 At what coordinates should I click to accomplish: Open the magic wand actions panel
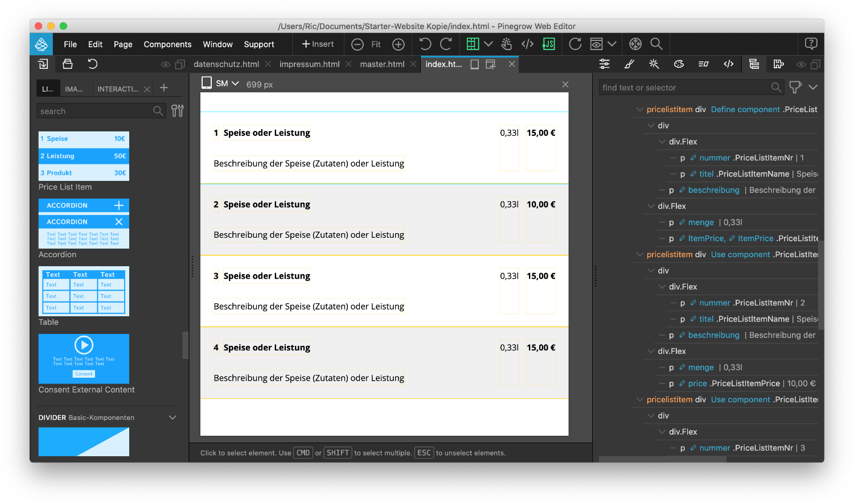(654, 64)
